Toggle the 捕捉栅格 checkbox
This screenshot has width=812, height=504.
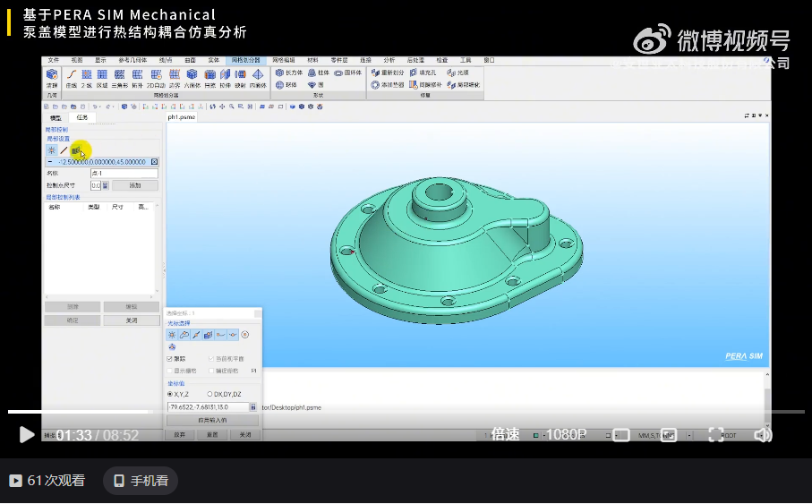coord(211,371)
